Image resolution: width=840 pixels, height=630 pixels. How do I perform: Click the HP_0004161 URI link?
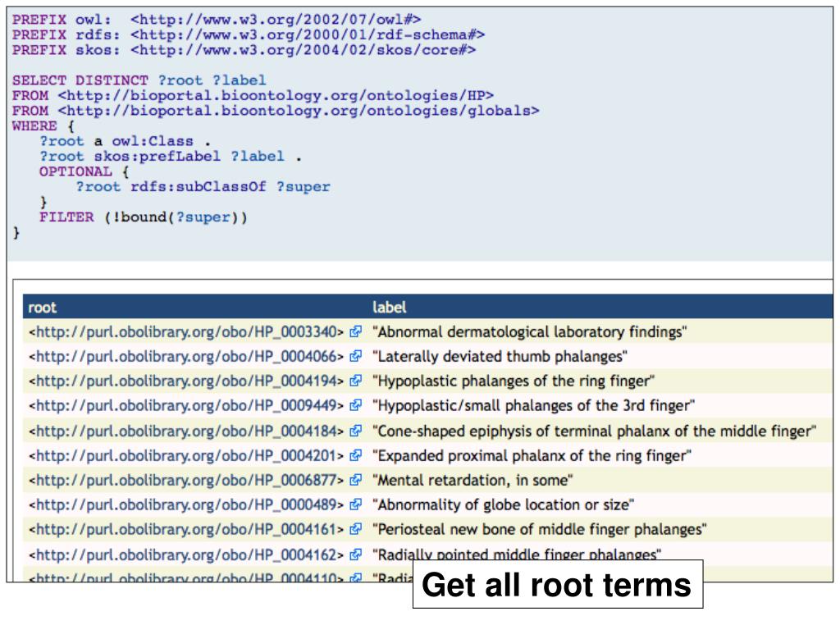pos(186,530)
